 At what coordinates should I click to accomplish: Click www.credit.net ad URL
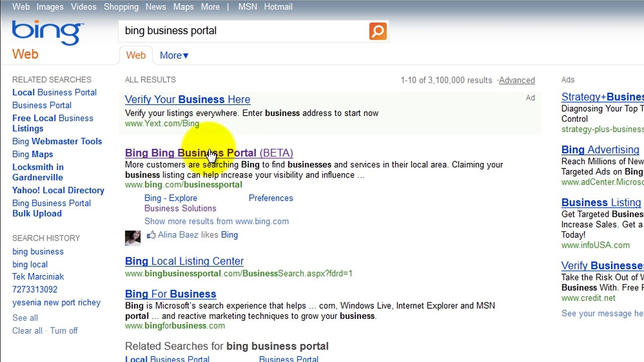click(588, 298)
